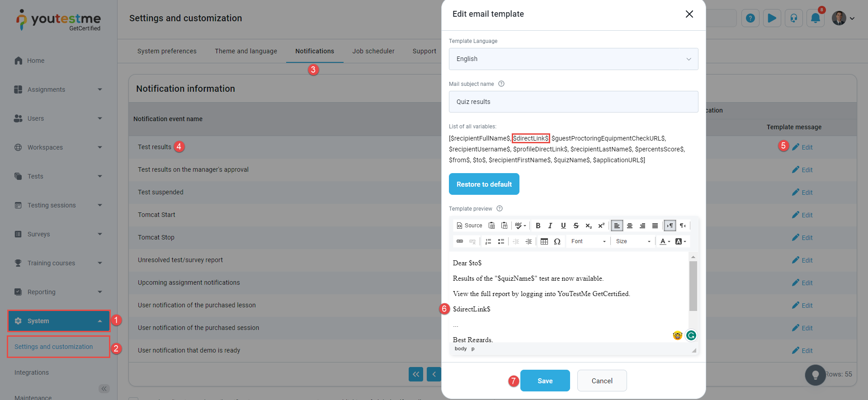The width and height of the screenshot is (868, 400).
Task: Save the email template
Action: tap(545, 381)
